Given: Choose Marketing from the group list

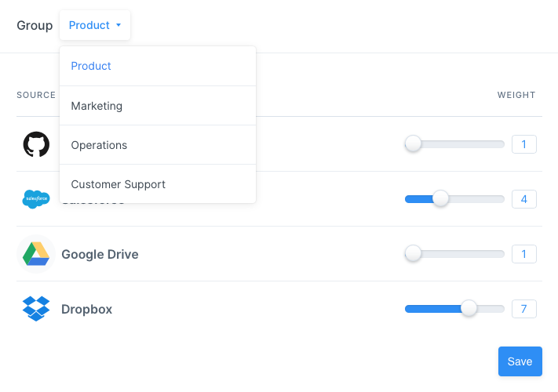Looking at the screenshot, I should [x=97, y=106].
